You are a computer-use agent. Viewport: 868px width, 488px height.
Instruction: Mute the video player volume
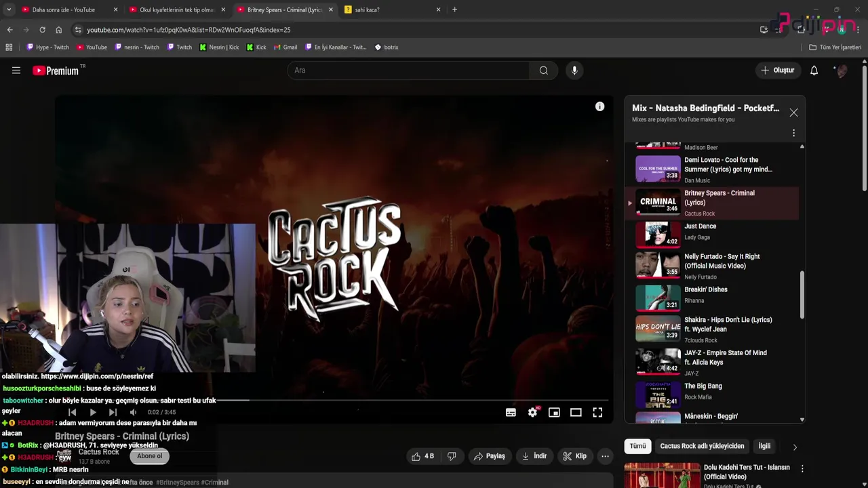click(x=133, y=412)
